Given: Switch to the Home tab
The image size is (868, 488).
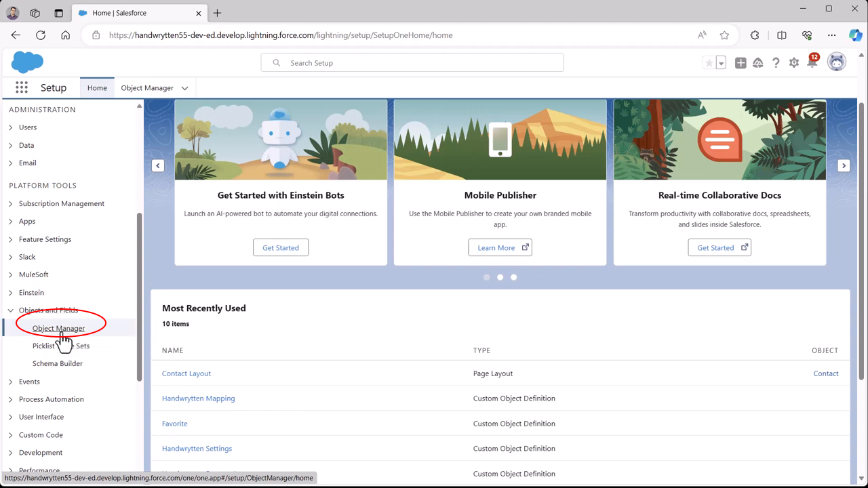Looking at the screenshot, I should tap(97, 88).
